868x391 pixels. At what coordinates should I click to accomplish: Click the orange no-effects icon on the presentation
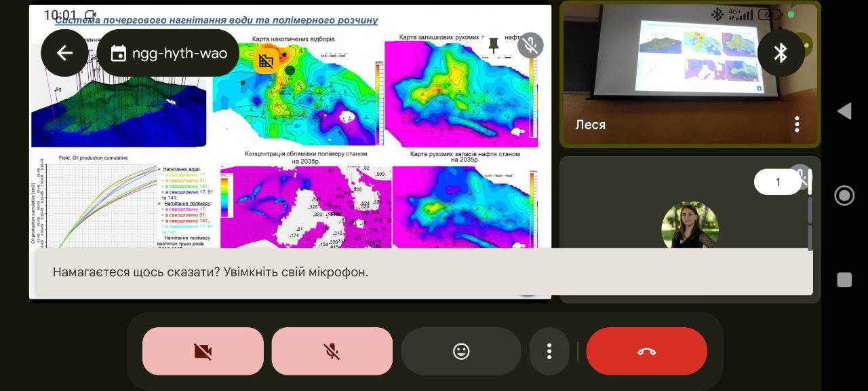pyautogui.click(x=267, y=61)
